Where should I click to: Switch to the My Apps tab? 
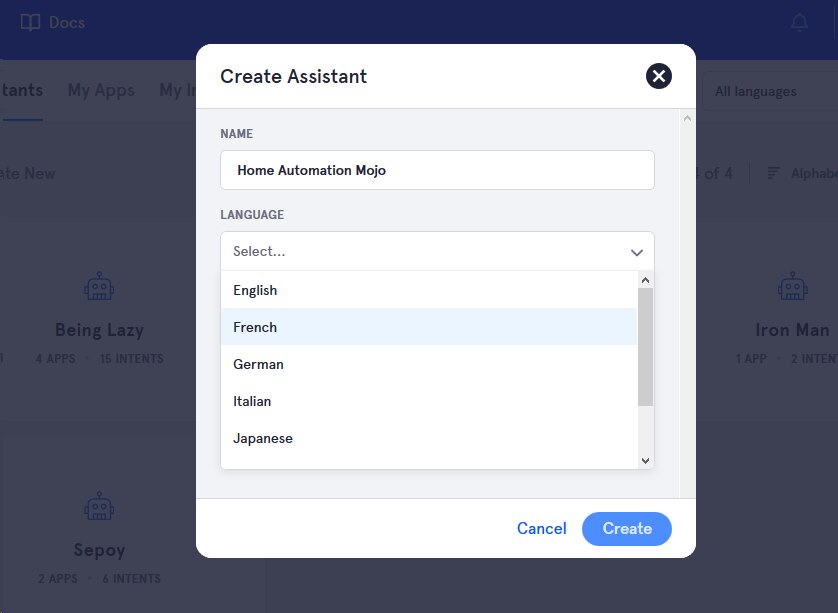101,91
